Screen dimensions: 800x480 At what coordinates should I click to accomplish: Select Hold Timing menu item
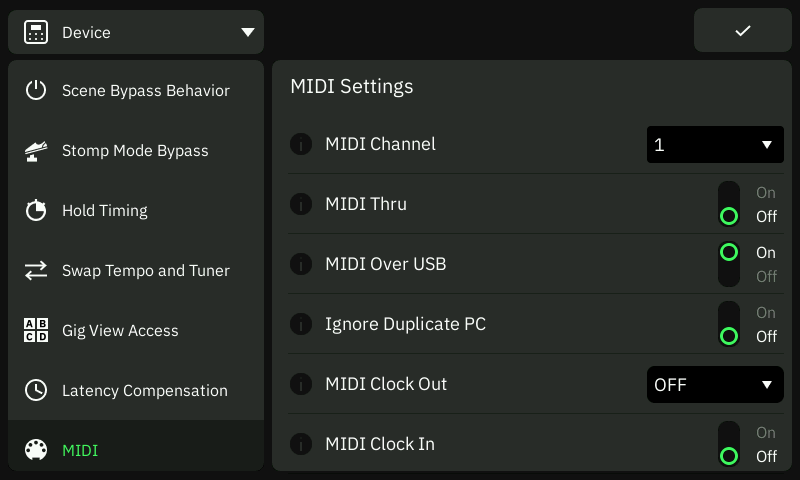[136, 210]
